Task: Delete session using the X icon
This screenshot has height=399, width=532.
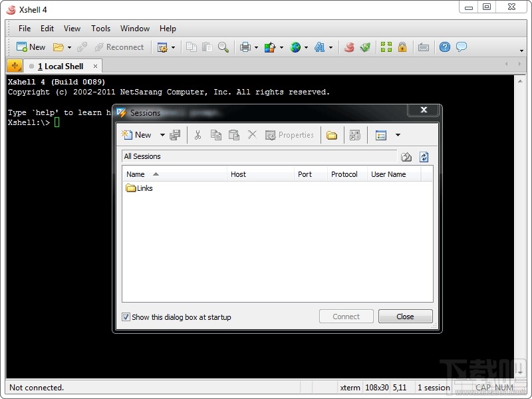Action: [251, 134]
